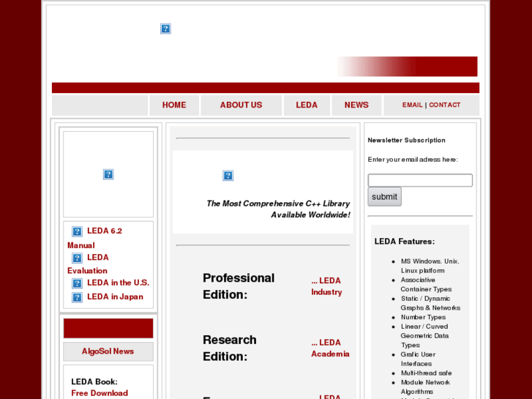Click the broken image placeholder in the left sidebar box
The image size is (532, 399).
pyautogui.click(x=108, y=174)
